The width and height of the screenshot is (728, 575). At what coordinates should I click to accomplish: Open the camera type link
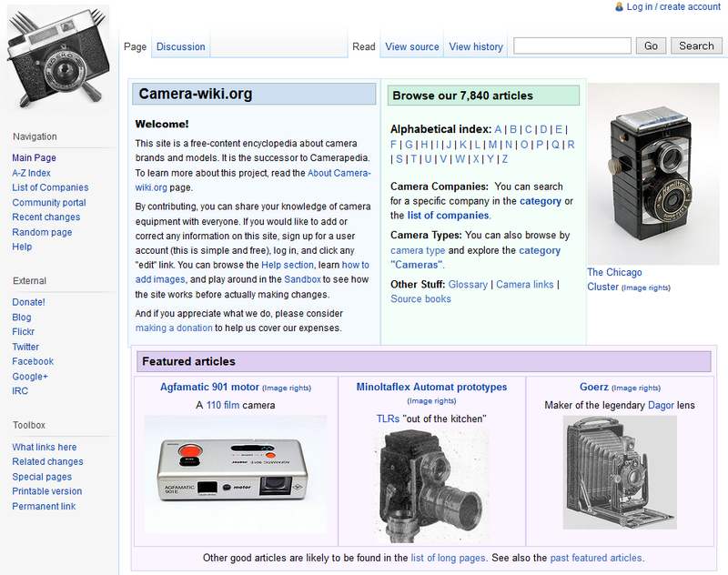coord(418,250)
